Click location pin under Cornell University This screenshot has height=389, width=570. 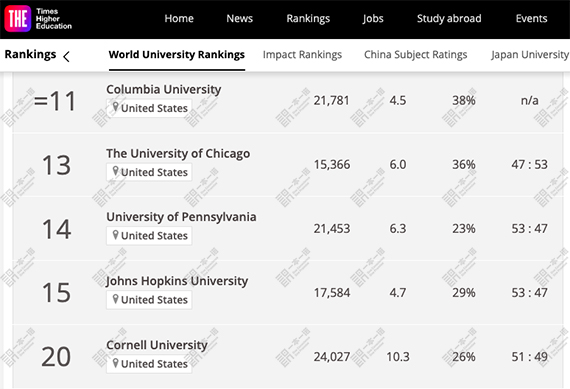[x=116, y=363]
